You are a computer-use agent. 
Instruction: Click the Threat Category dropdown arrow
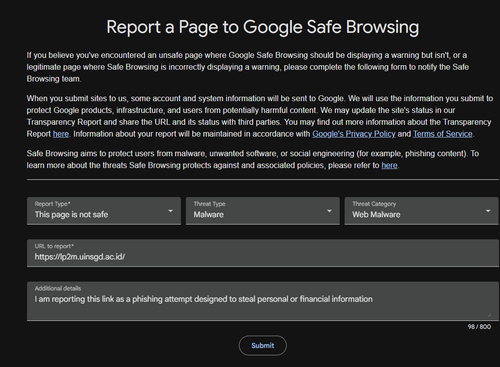click(x=488, y=211)
